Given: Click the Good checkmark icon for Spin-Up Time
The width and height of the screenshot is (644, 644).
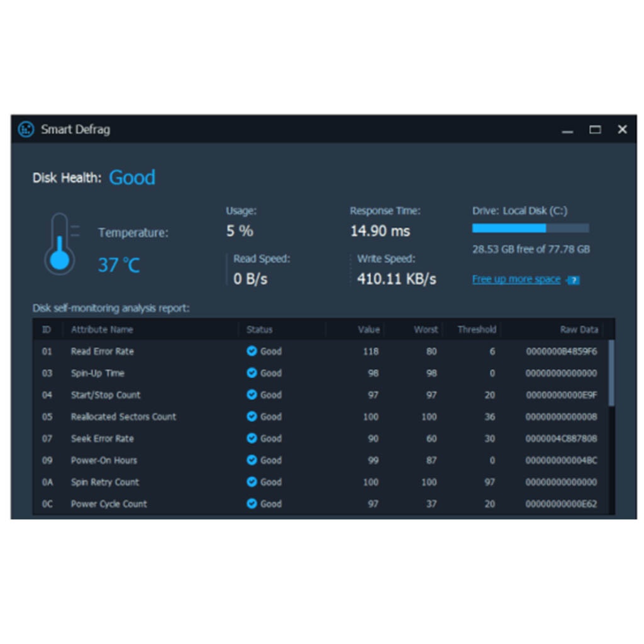Looking at the screenshot, I should [252, 373].
